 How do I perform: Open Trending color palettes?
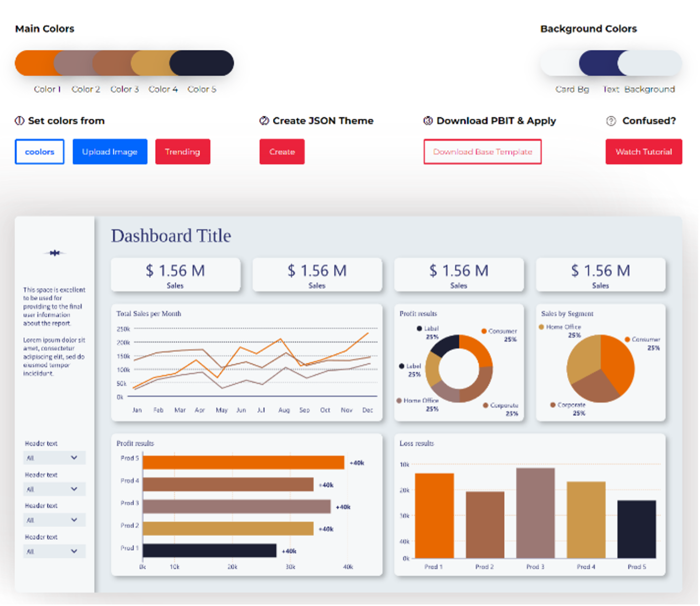click(x=182, y=152)
